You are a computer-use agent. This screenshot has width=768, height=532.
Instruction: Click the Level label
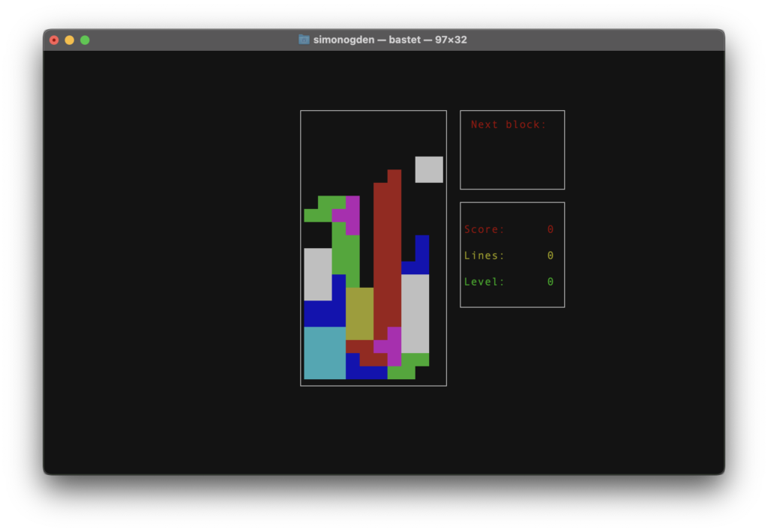point(484,282)
